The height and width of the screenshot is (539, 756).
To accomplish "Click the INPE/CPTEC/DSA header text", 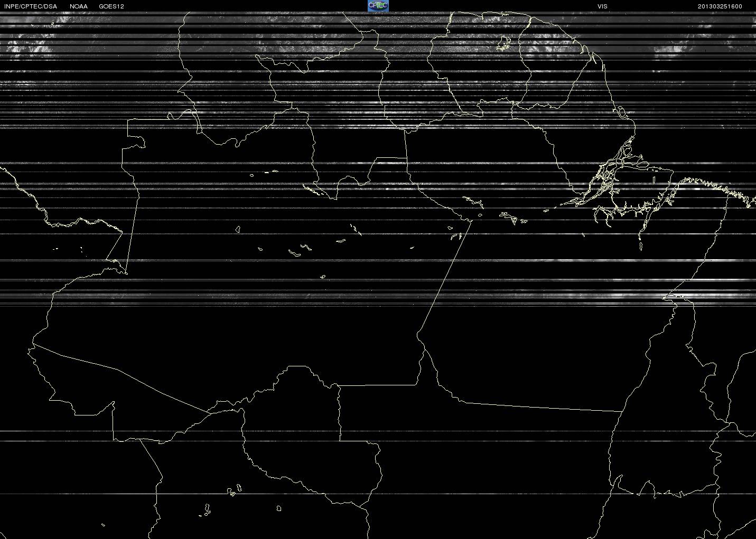I will pos(30,6).
